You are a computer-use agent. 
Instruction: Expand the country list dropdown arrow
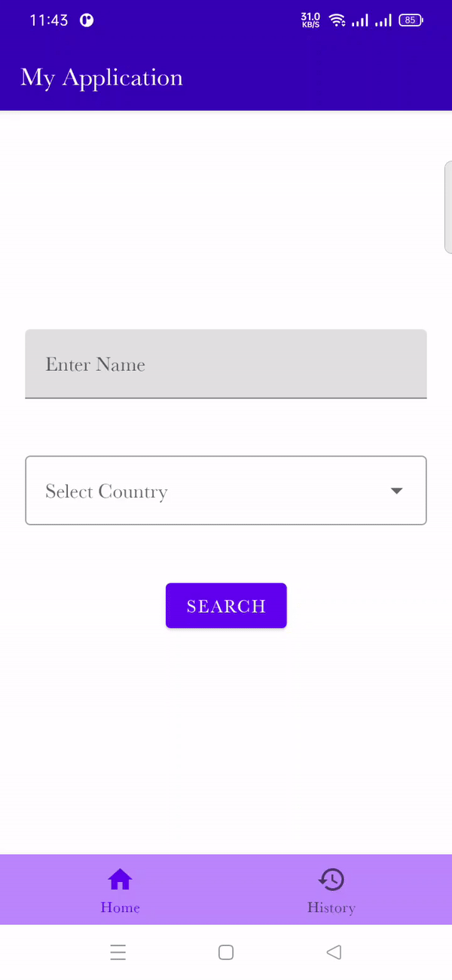397,491
